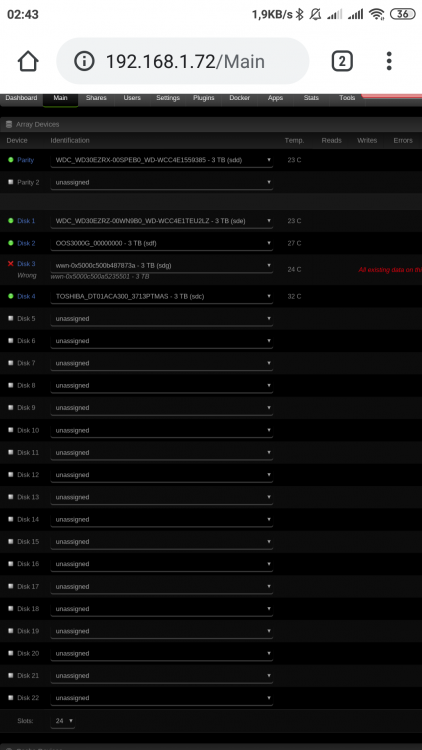Click the grey status square for Disk 5

pyautogui.click(x=11, y=318)
